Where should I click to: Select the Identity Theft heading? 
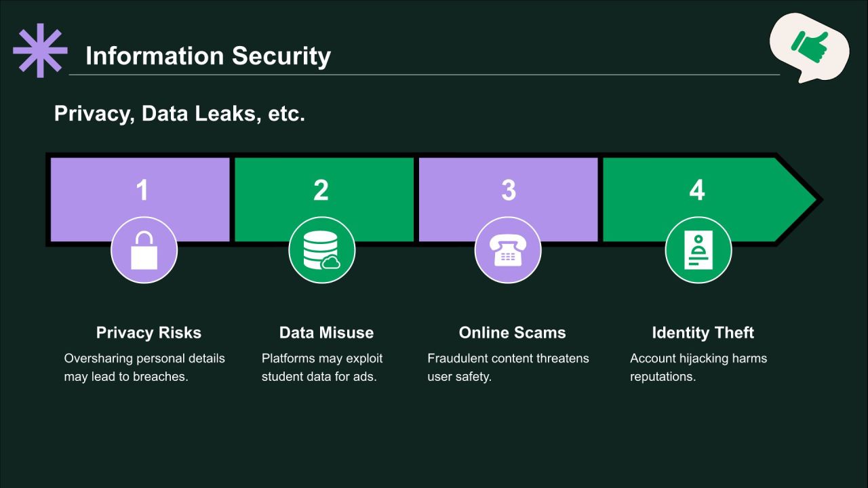pos(703,333)
